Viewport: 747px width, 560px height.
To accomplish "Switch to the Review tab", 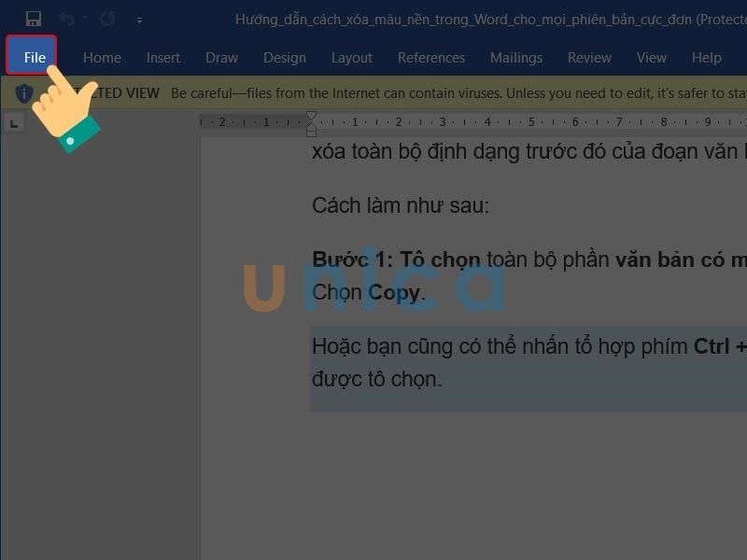I will pos(589,58).
